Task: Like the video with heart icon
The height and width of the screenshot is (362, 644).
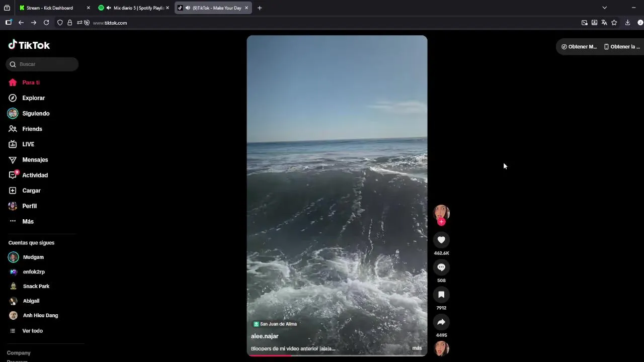Action: coord(441,240)
